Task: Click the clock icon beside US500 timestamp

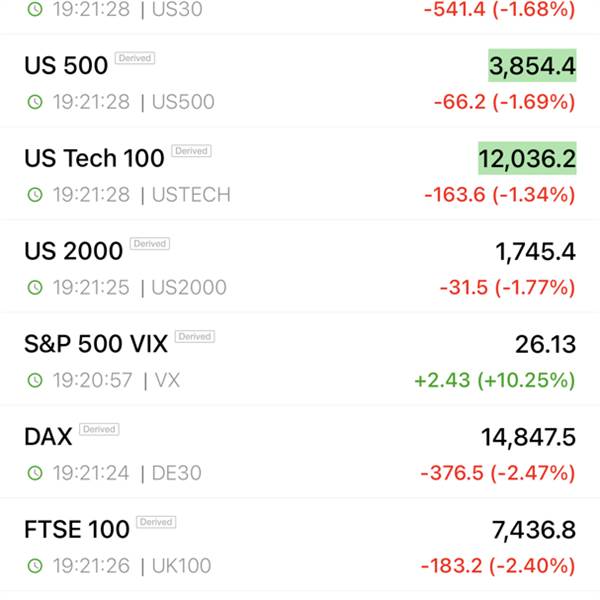Action: (35, 102)
